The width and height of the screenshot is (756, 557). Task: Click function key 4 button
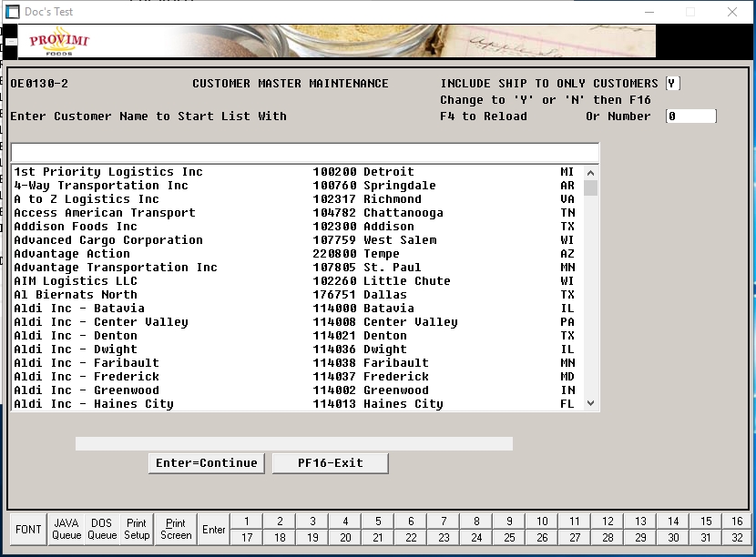point(345,522)
